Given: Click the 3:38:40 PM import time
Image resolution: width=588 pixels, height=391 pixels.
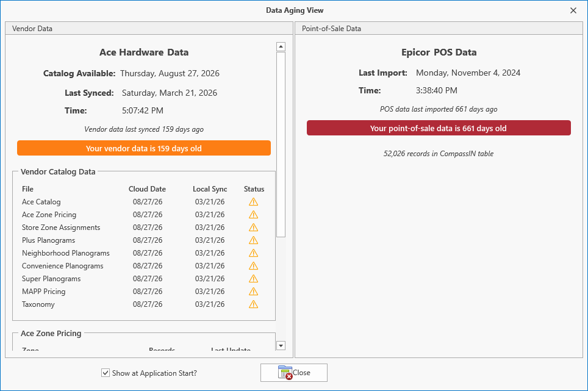Looking at the screenshot, I should click(437, 90).
